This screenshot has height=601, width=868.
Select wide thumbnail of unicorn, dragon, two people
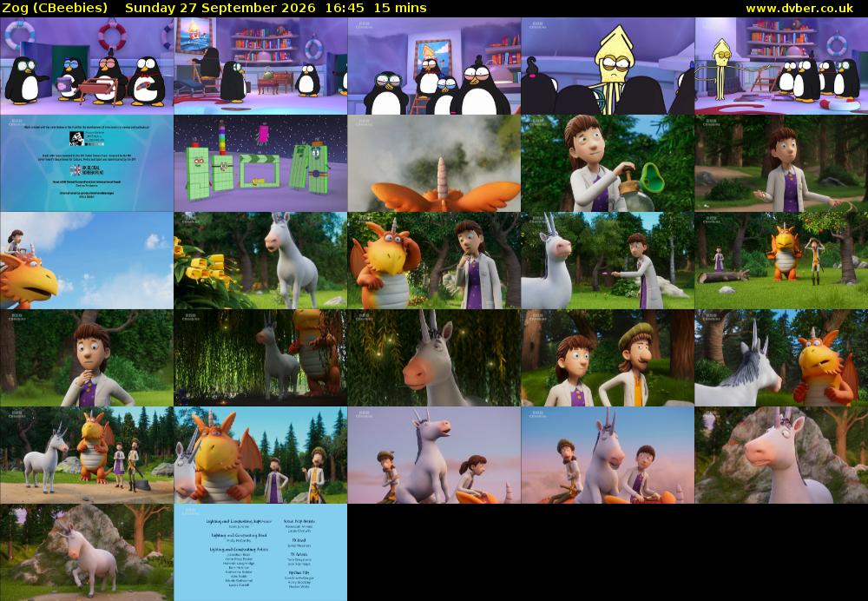click(x=86, y=455)
